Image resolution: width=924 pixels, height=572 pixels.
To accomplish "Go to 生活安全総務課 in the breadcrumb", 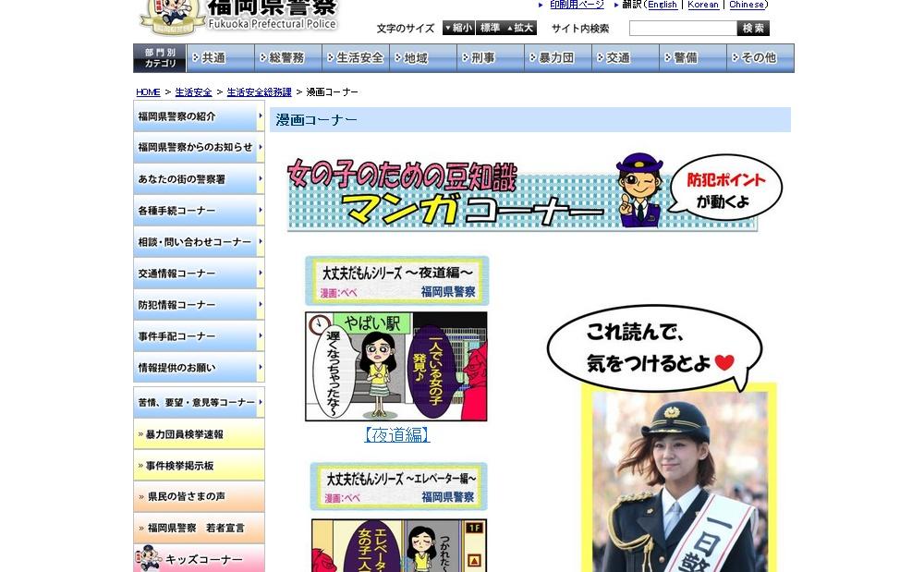I will coord(259,92).
